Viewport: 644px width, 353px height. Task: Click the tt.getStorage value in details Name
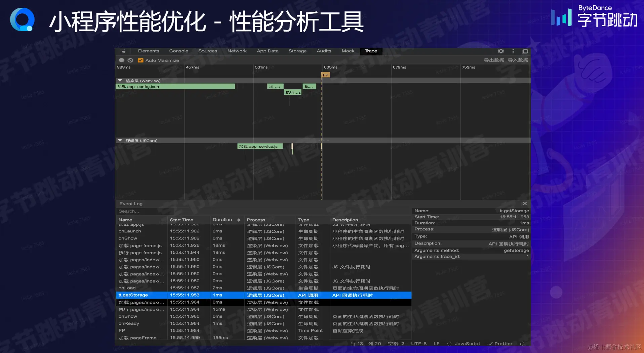(514, 211)
